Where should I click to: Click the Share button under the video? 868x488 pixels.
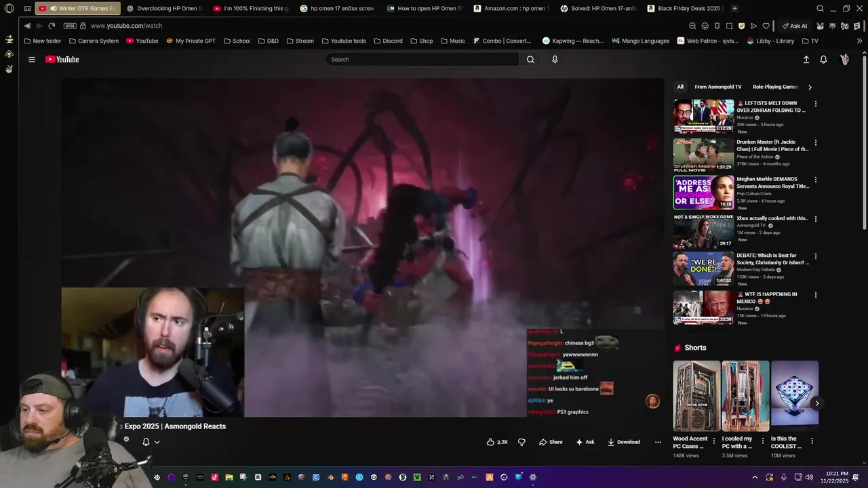tap(551, 442)
